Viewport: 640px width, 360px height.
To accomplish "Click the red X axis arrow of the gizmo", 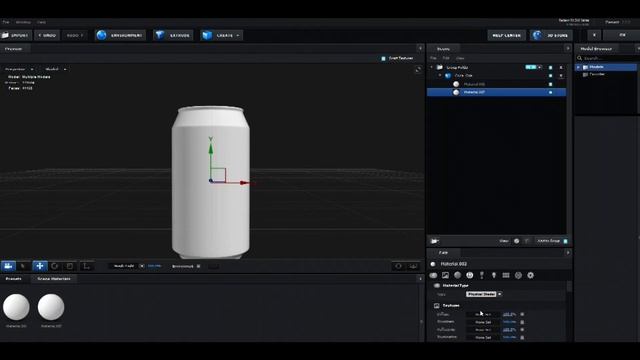I will tap(244, 183).
